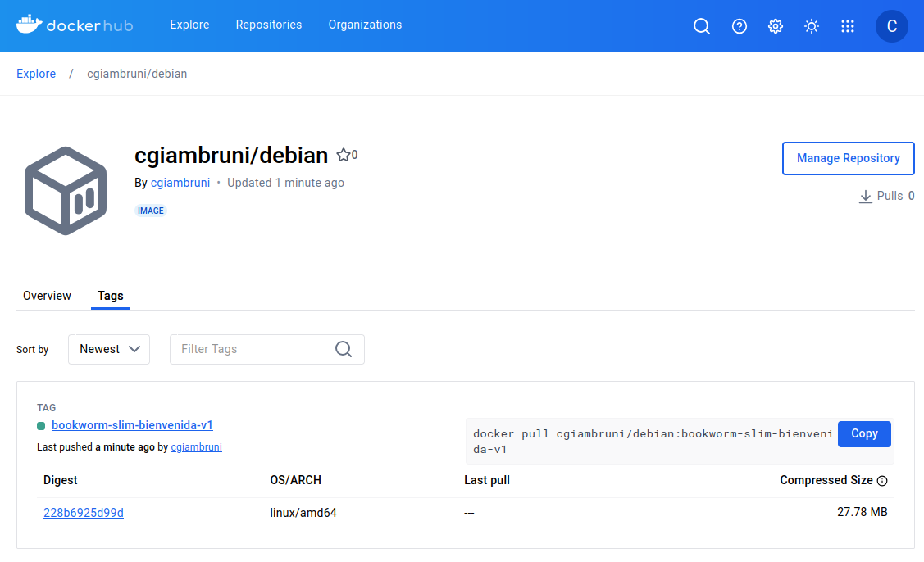924x562 pixels.
Task: Open Repositories in the top navigation
Action: (x=269, y=25)
